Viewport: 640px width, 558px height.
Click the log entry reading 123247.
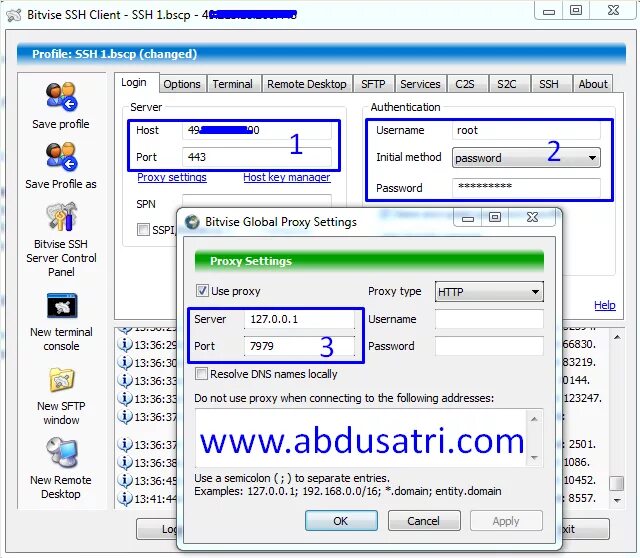coord(582,398)
